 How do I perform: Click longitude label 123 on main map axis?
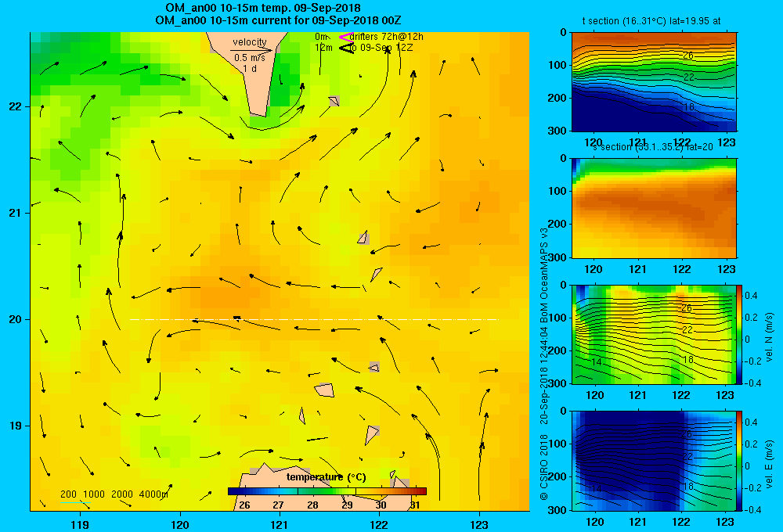[x=479, y=524]
